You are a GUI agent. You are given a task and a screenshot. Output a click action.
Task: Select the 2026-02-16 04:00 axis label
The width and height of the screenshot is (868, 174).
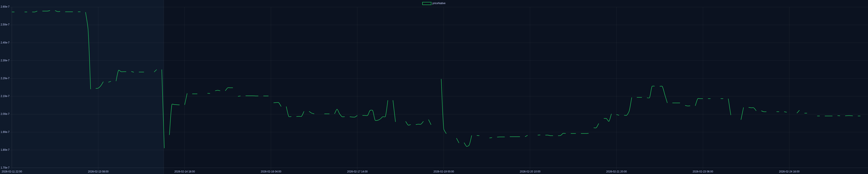click(271, 172)
